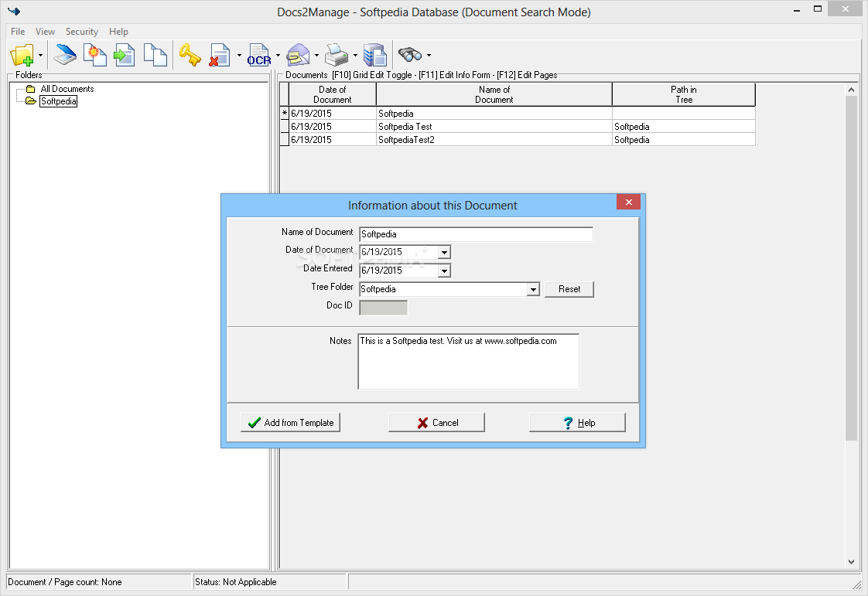
Task: Click the 'Softpedia' name cell in first grid row
Action: pyautogui.click(x=494, y=114)
